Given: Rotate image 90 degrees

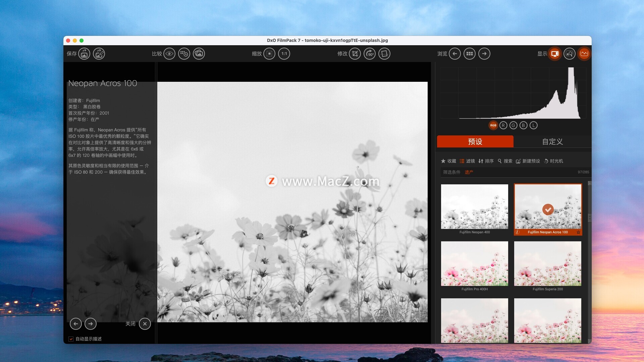Looking at the screenshot, I should [370, 54].
